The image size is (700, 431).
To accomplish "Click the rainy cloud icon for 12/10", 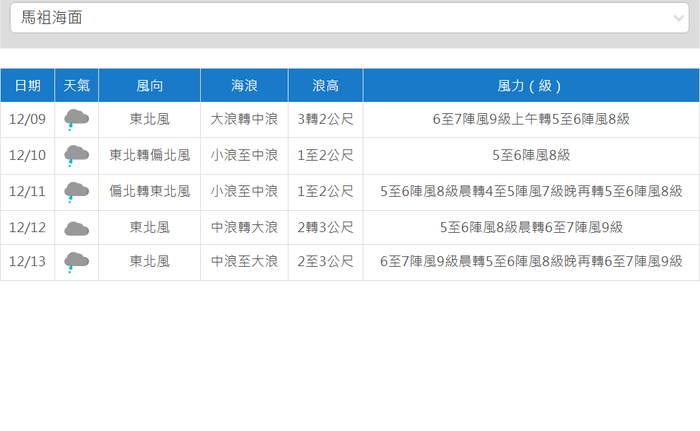I will pyautogui.click(x=76, y=156).
